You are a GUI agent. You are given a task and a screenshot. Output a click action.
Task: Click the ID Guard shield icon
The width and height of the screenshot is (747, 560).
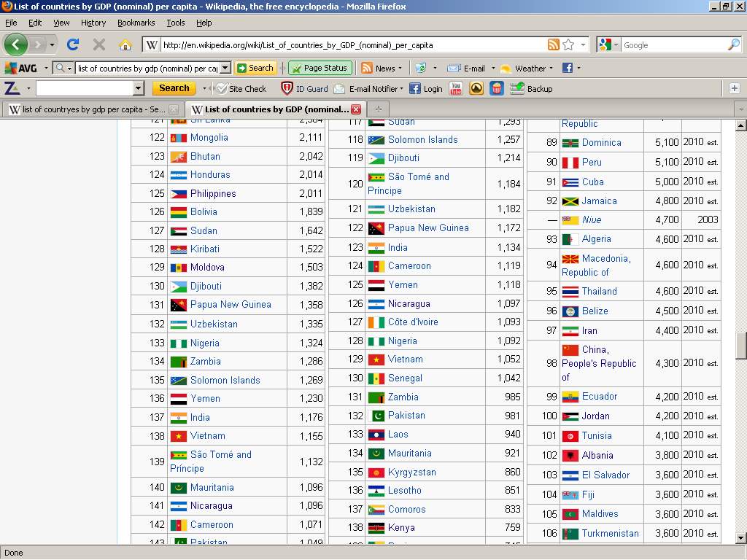[287, 88]
